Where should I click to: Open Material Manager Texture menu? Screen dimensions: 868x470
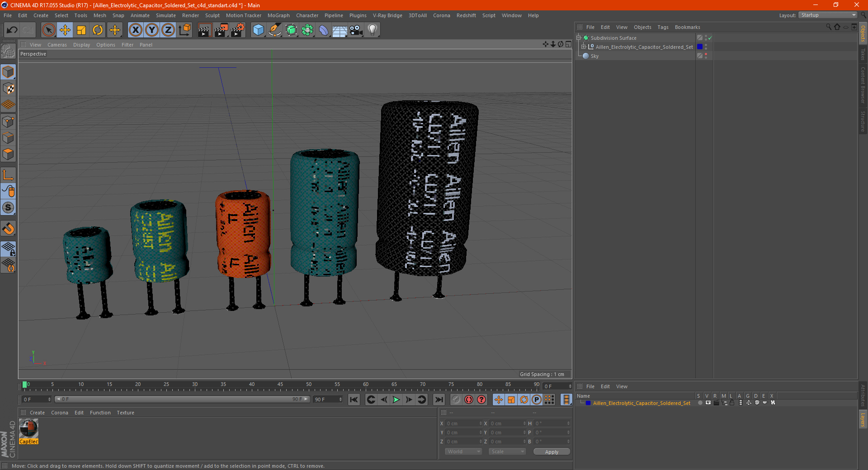[125, 413]
